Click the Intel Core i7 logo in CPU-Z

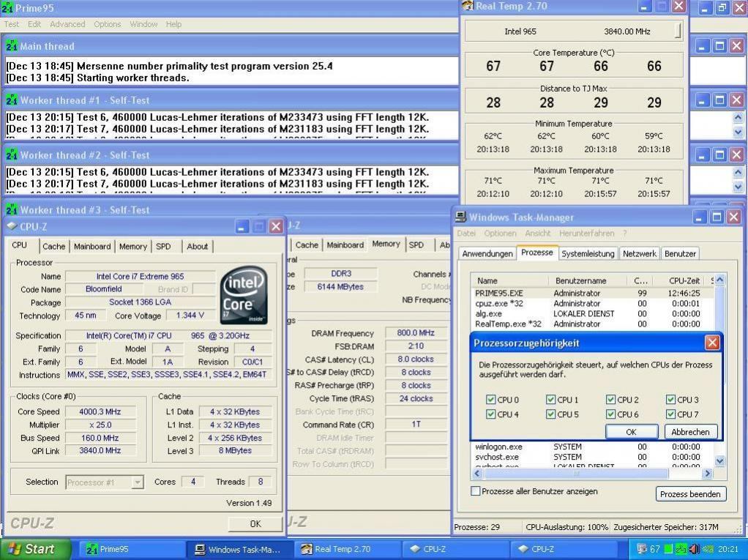click(244, 295)
